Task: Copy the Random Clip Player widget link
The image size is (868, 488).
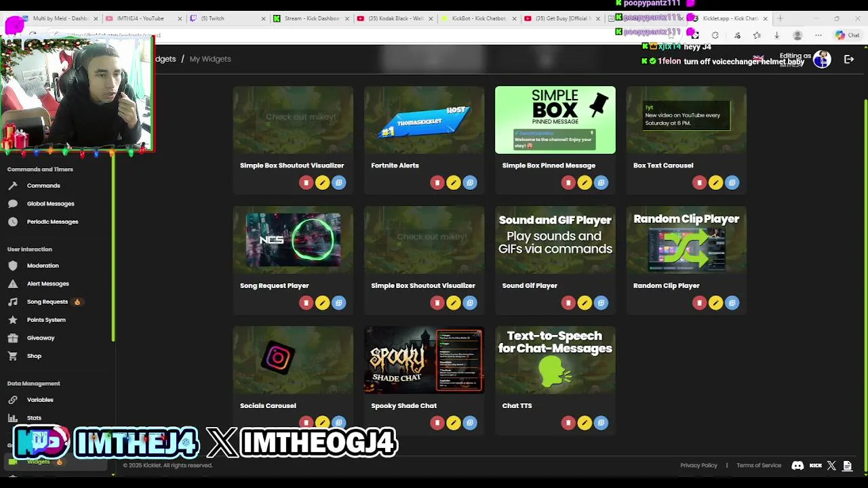Action: 732,303
